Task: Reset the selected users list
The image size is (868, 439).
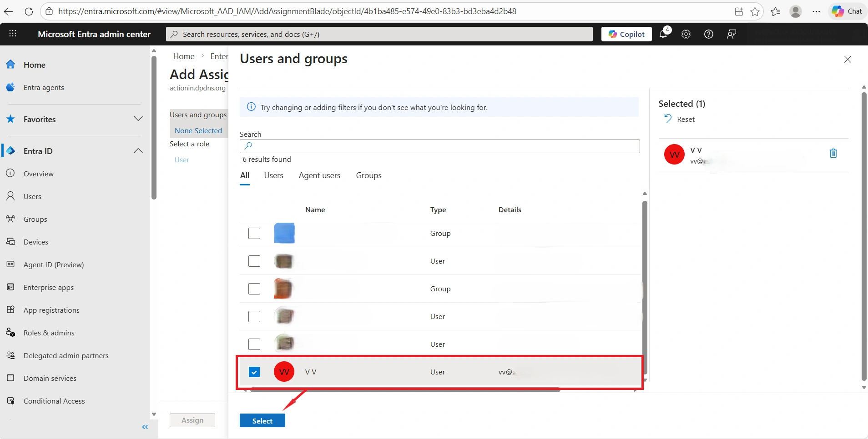Action: pos(679,119)
